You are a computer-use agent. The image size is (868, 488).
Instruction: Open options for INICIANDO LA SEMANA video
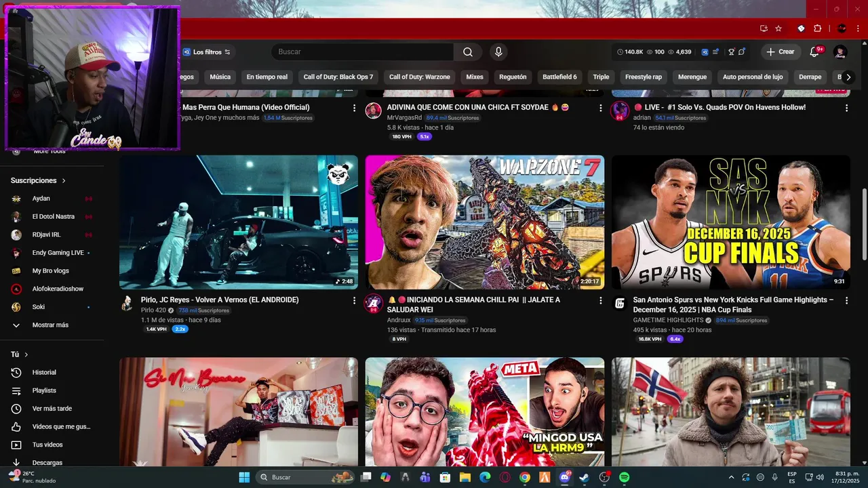(x=600, y=300)
